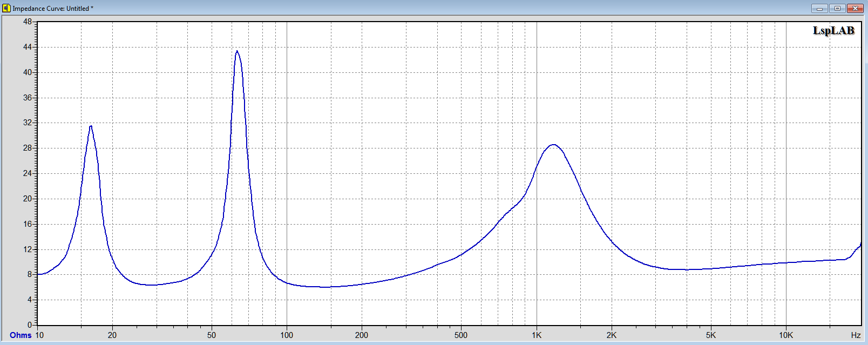Click the LspLAB logo on the graph
Image resolution: width=868 pixels, height=345 pixels.
(x=833, y=31)
